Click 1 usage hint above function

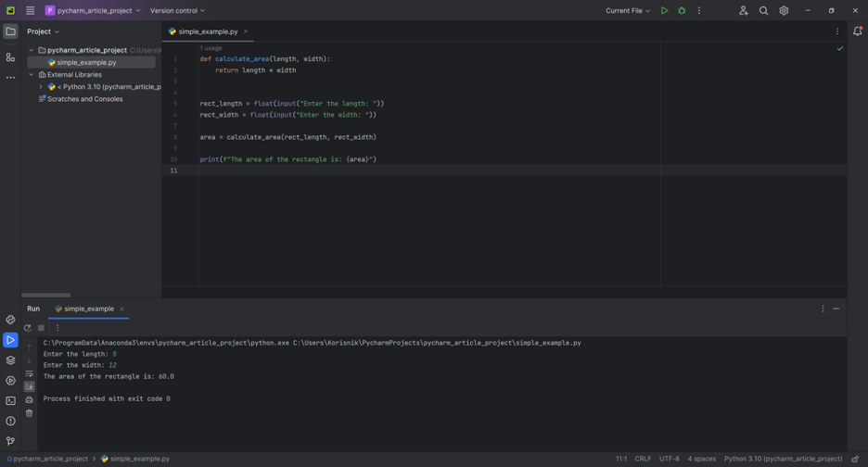pos(211,48)
